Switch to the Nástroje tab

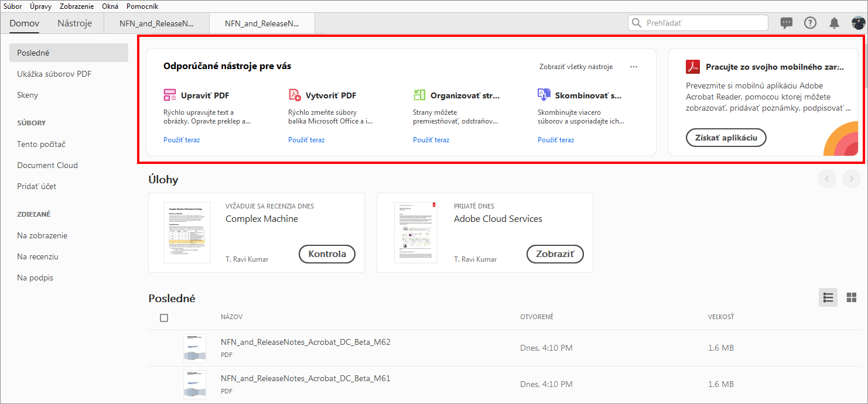click(75, 23)
